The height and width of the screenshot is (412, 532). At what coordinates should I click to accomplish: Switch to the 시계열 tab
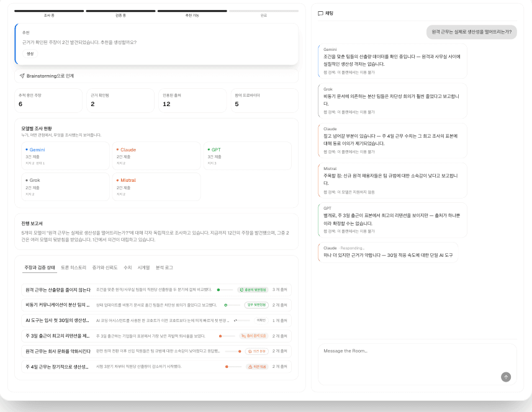[143, 267]
